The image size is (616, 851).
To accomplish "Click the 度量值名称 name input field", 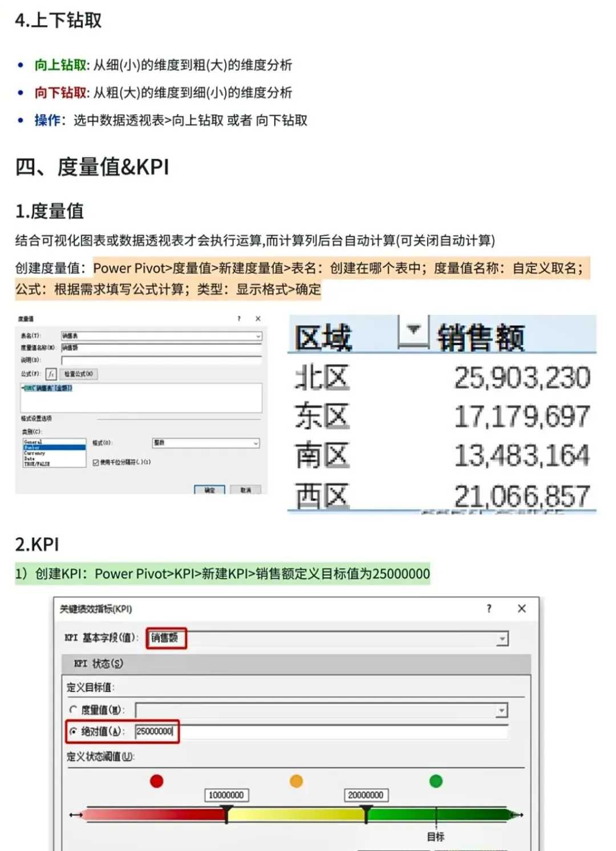I will (x=161, y=347).
